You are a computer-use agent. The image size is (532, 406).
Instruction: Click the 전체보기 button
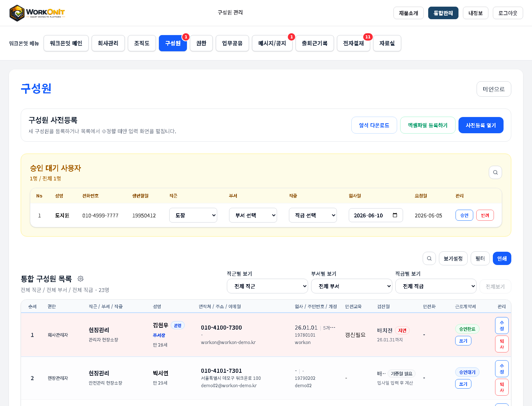pyautogui.click(x=495, y=286)
